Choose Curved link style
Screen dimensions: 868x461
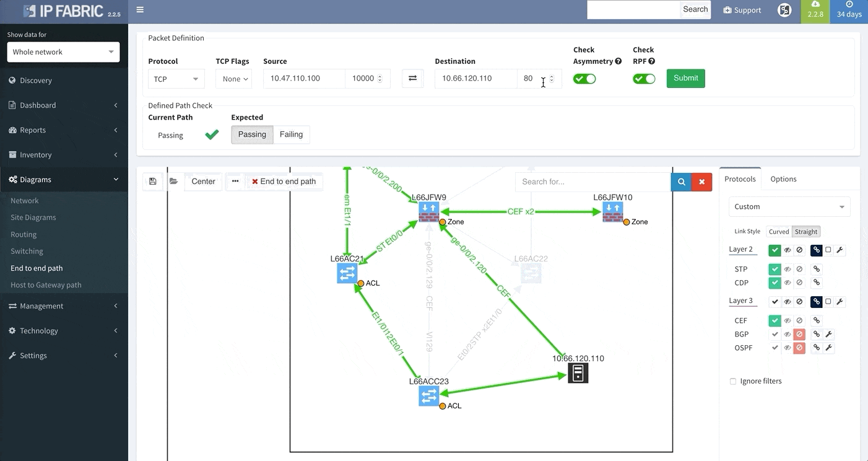coord(779,232)
